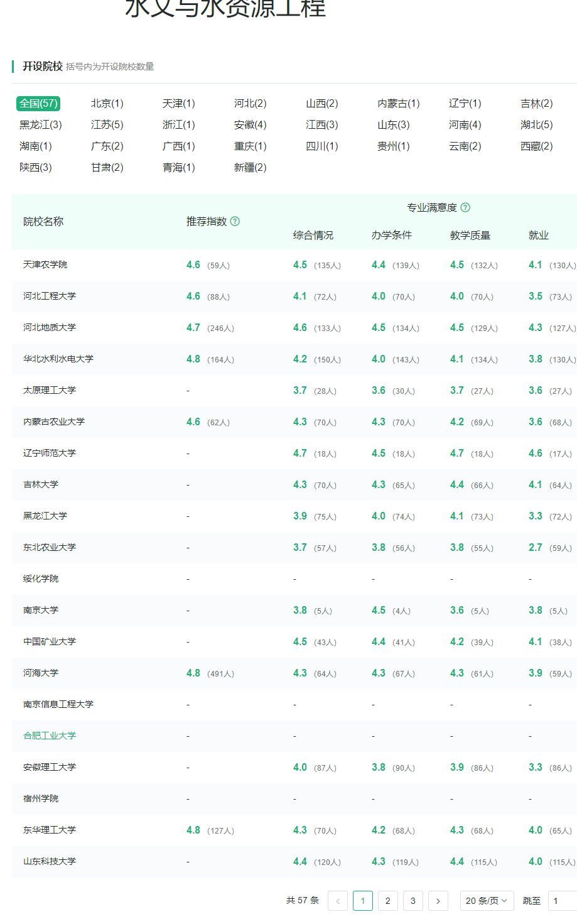Select page 1 in pagination
Screen dimensions: 577x924
coord(363,901)
